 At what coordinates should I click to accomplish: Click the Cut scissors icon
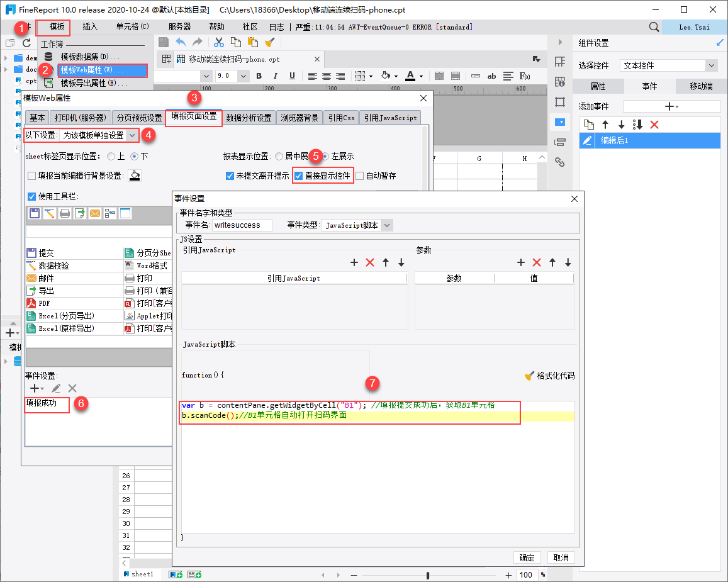coord(219,42)
